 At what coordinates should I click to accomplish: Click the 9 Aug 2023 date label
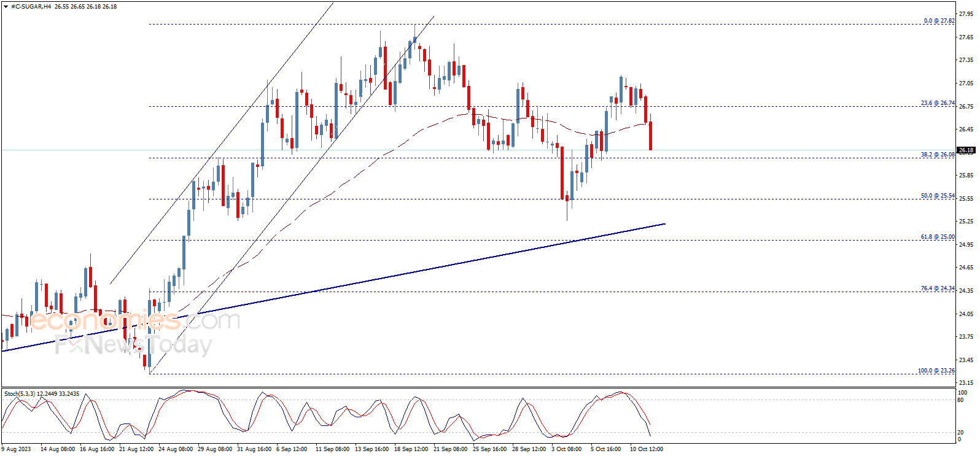pos(16,449)
